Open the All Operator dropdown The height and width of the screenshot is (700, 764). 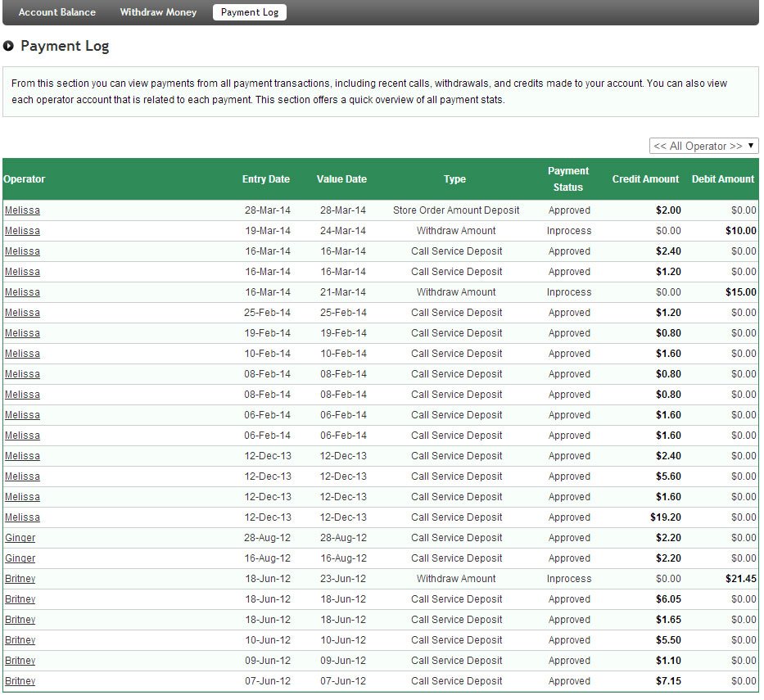click(703, 145)
